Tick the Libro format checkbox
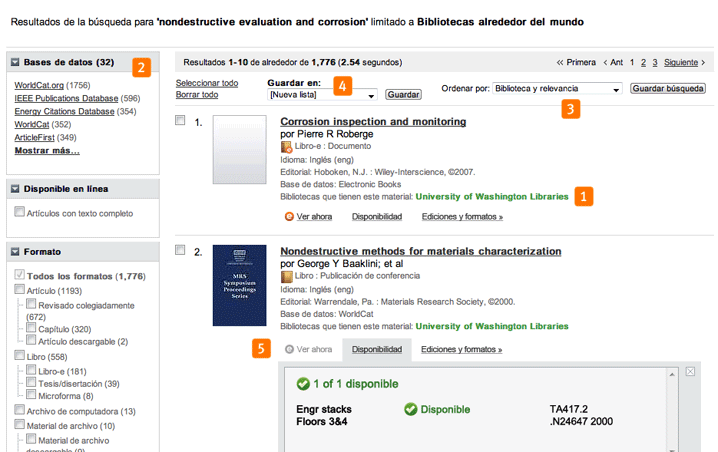The width and height of the screenshot is (718, 452). (x=20, y=357)
